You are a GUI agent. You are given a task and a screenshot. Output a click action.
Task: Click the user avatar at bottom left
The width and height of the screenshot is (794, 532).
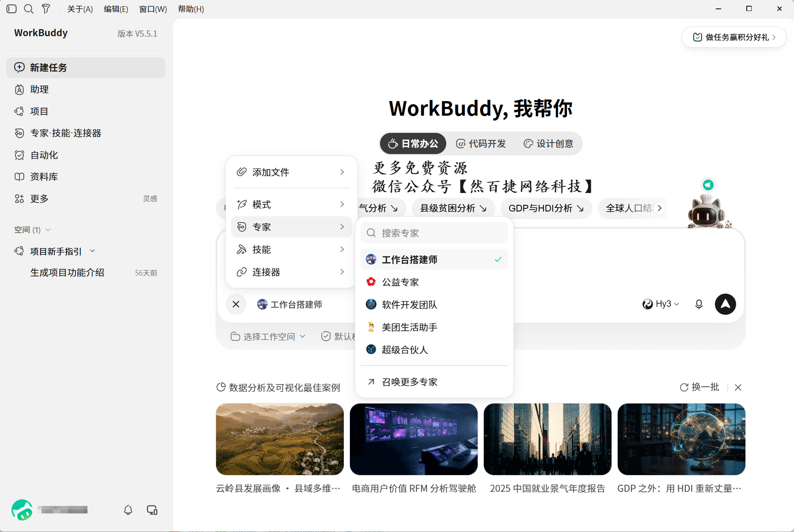[x=22, y=510]
